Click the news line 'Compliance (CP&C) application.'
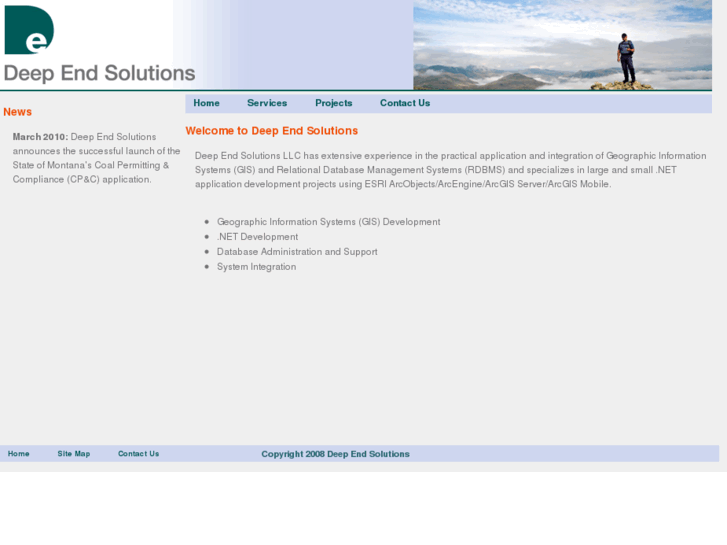The width and height of the screenshot is (727, 545). (x=82, y=179)
